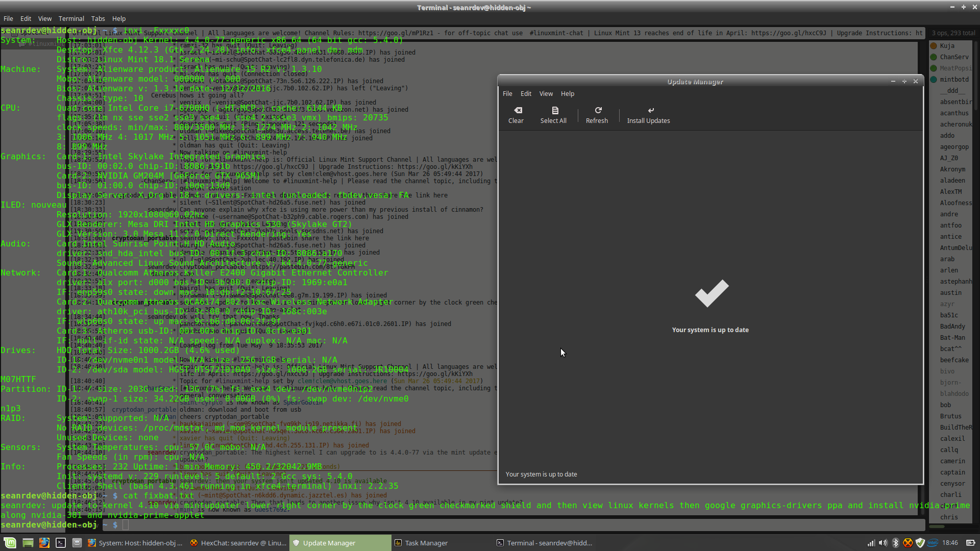Select user Bat-Man in user list
This screenshot has height=551, width=980.
pyautogui.click(x=951, y=338)
